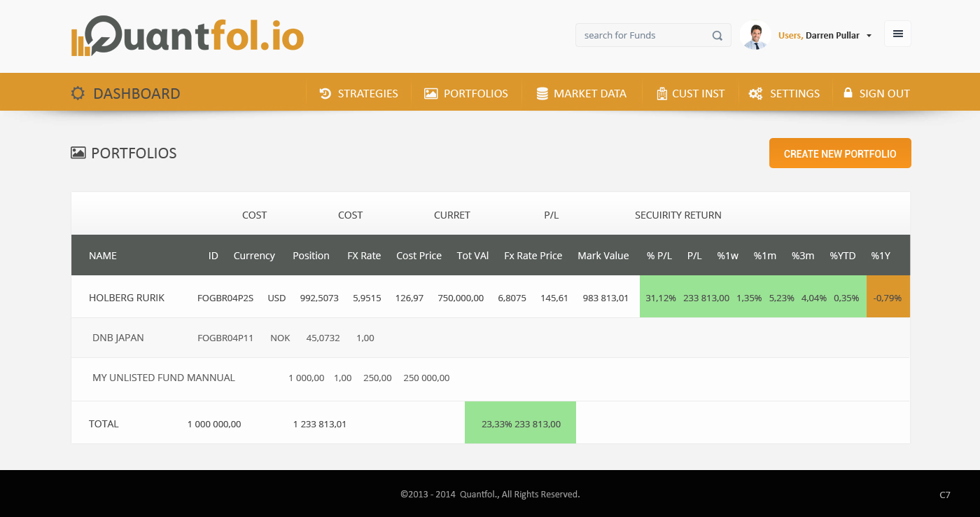Click the % P/L column header
The height and width of the screenshot is (517, 980).
click(659, 256)
